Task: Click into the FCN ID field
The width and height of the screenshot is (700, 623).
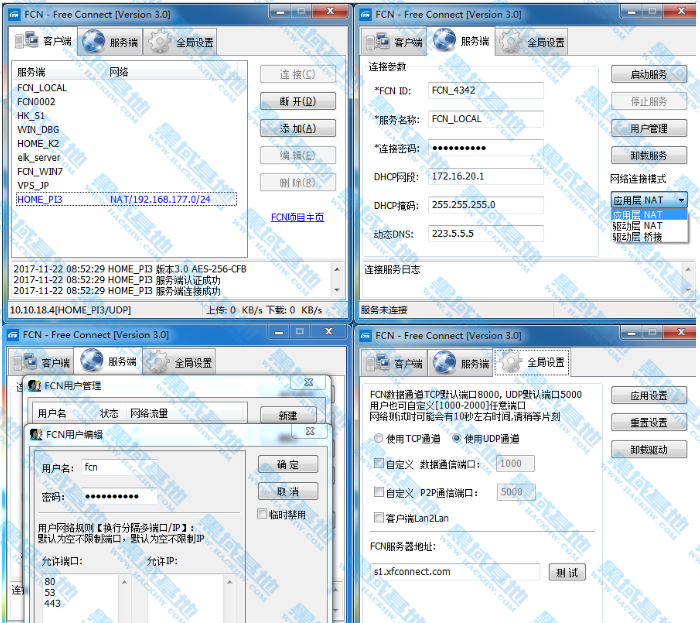Action: point(486,91)
